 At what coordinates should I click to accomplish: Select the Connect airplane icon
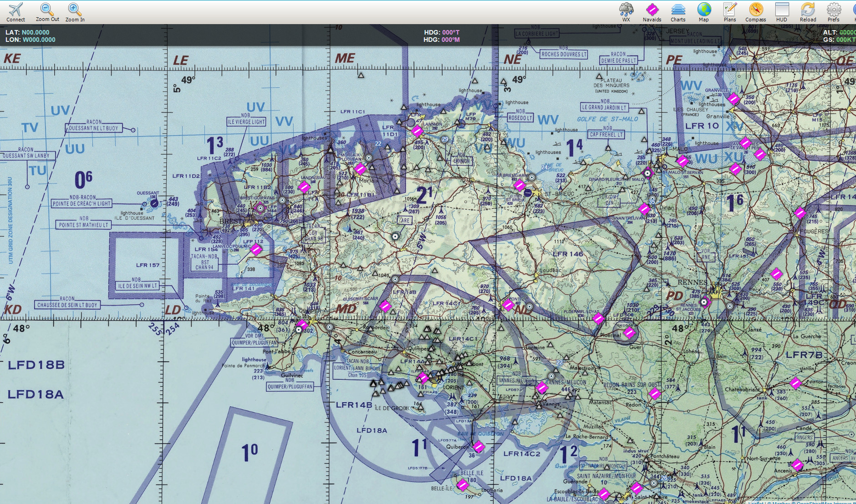[x=15, y=9]
